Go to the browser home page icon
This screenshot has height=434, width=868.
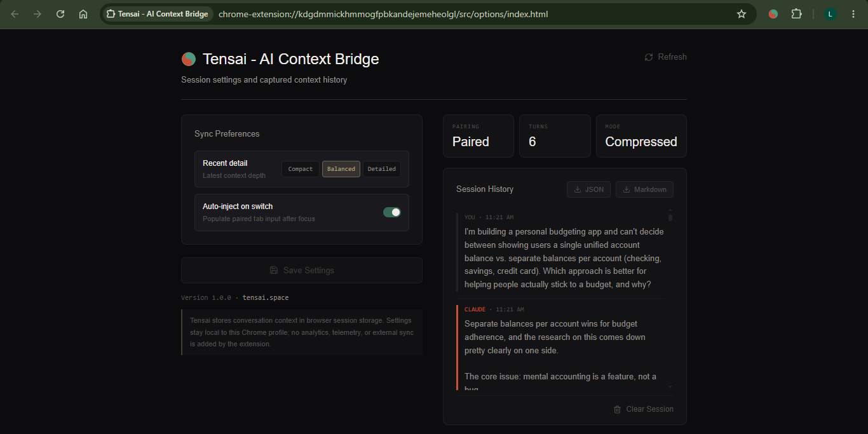[x=83, y=14]
